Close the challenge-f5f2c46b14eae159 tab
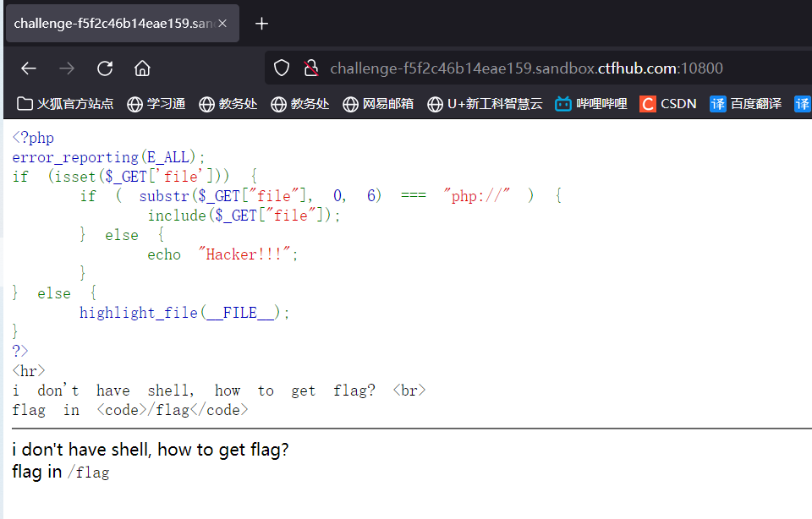 [x=223, y=23]
